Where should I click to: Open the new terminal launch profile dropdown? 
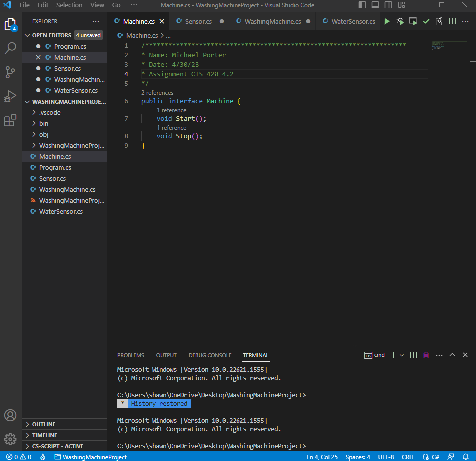(x=402, y=355)
